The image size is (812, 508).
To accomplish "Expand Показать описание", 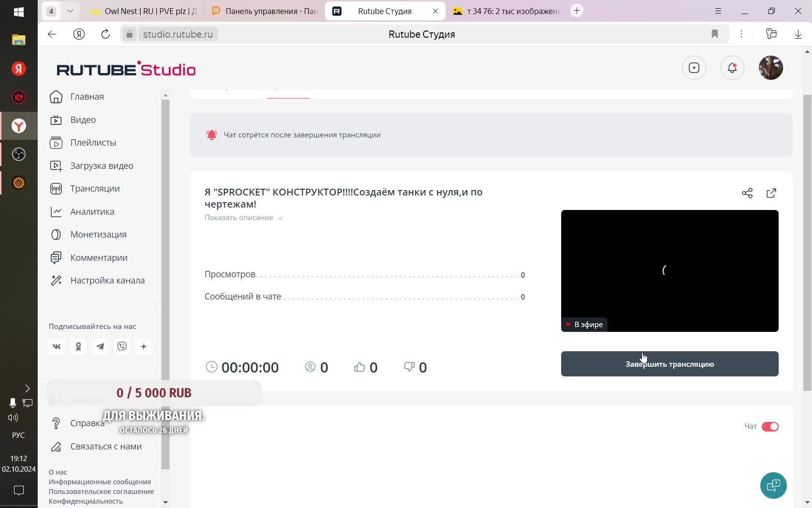I will 244,218.
